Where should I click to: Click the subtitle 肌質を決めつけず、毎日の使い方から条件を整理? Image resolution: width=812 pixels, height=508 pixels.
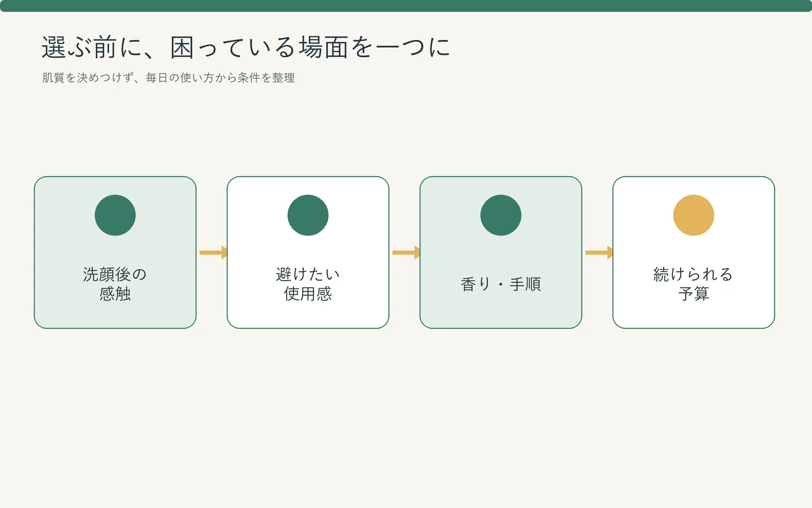pos(169,78)
